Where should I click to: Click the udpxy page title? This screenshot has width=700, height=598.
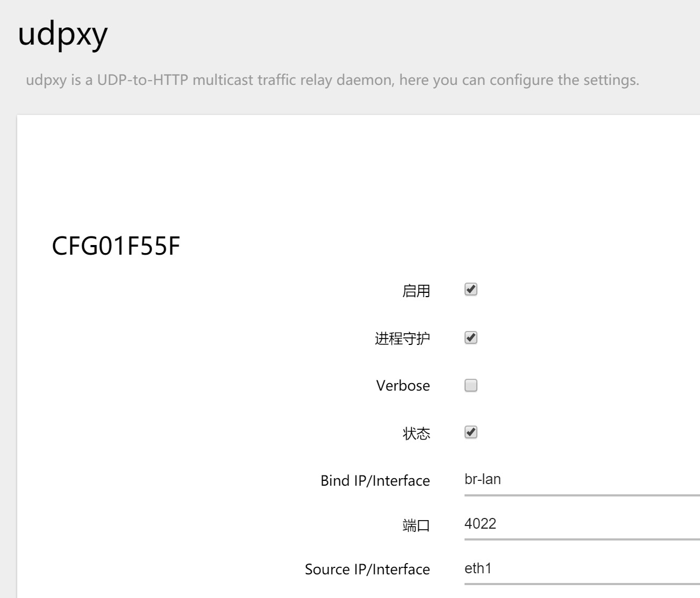tap(63, 35)
